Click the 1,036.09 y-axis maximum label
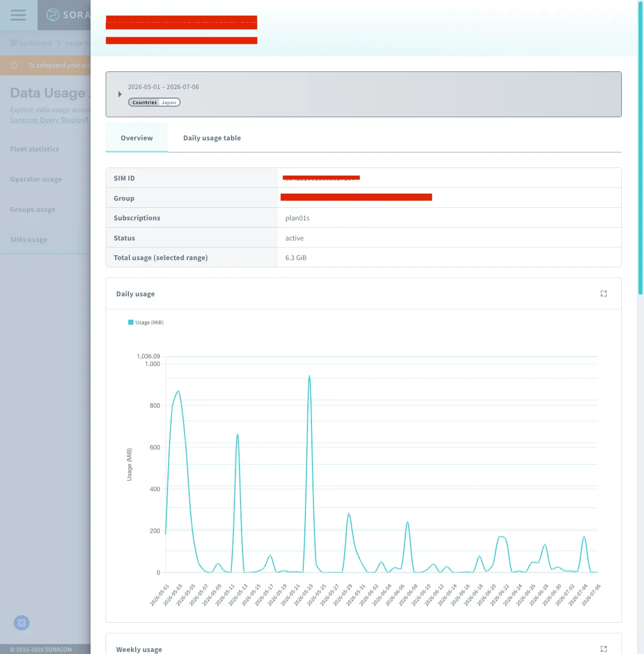 (x=148, y=356)
